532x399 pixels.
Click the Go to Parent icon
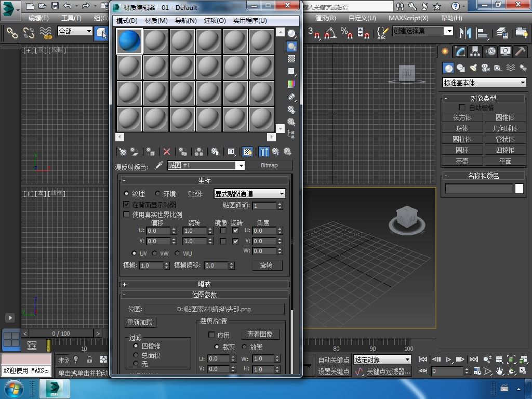click(x=275, y=152)
